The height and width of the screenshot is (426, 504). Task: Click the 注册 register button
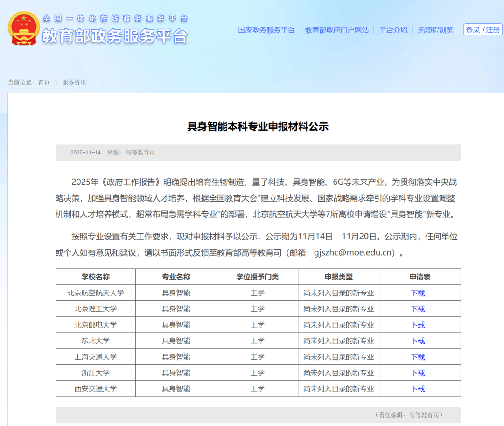click(492, 29)
